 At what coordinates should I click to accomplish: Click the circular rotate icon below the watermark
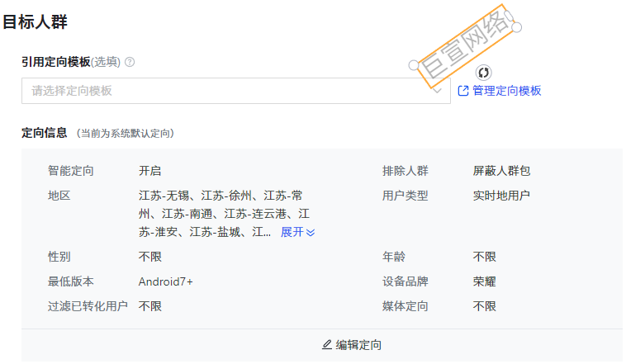click(x=484, y=73)
